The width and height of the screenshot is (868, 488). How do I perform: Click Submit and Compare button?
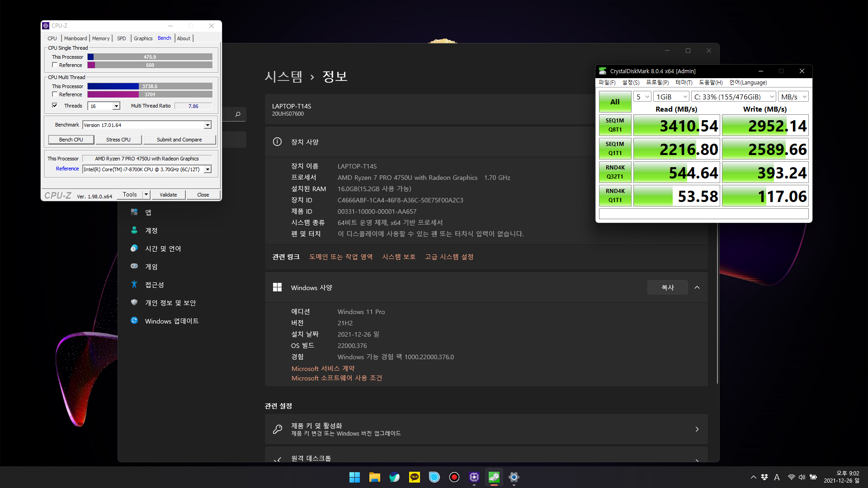[x=179, y=140]
